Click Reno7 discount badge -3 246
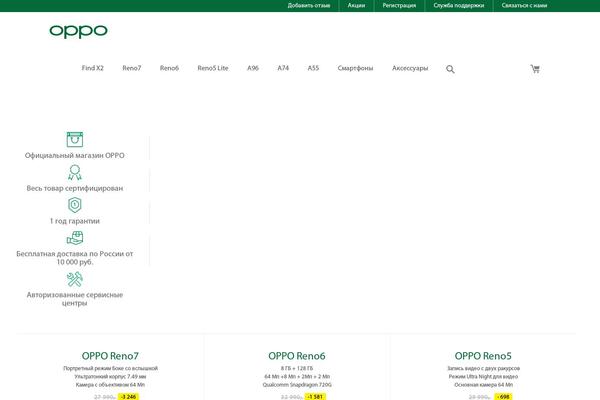Viewport: 600px width, 400px height. (128, 397)
